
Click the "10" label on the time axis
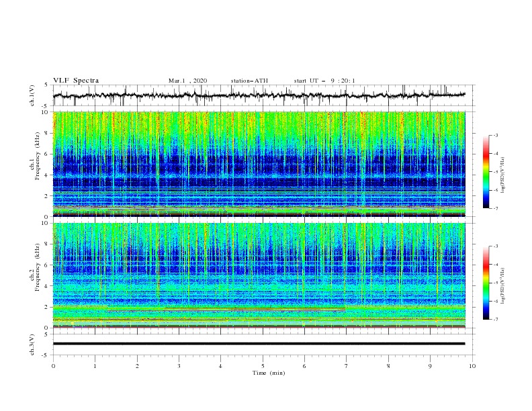coord(472,366)
